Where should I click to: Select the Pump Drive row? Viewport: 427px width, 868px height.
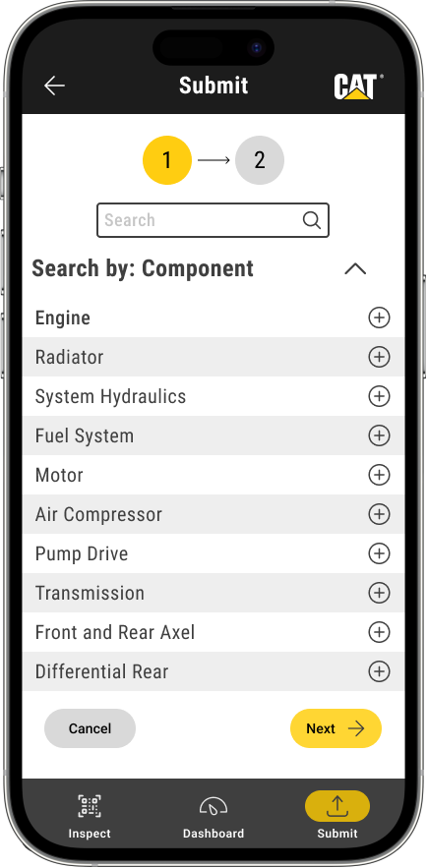pyautogui.click(x=213, y=553)
